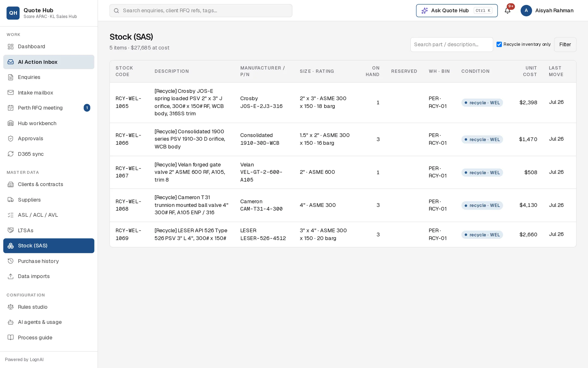Click the Hub workbench warehouse icon
588x368 pixels.
pos(11,123)
